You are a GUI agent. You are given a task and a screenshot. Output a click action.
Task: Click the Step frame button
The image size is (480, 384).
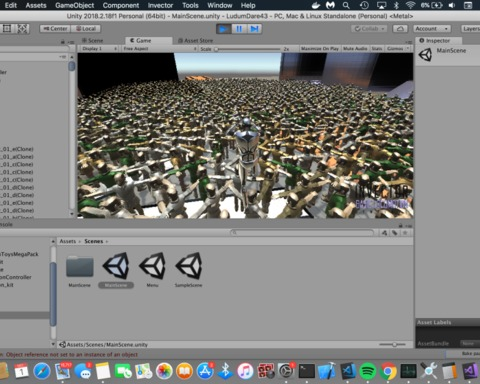[x=254, y=29]
